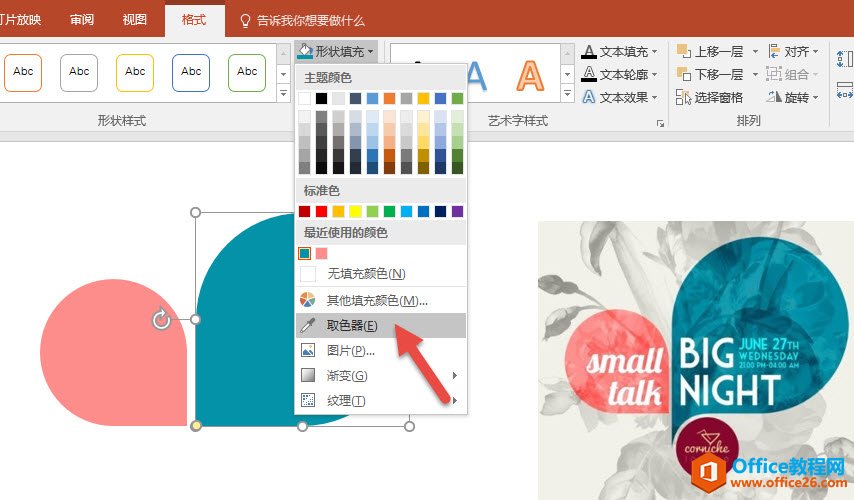Toggle the 形状填充 shape fill dropdown
This screenshot has width=854, height=500.
click(x=336, y=51)
